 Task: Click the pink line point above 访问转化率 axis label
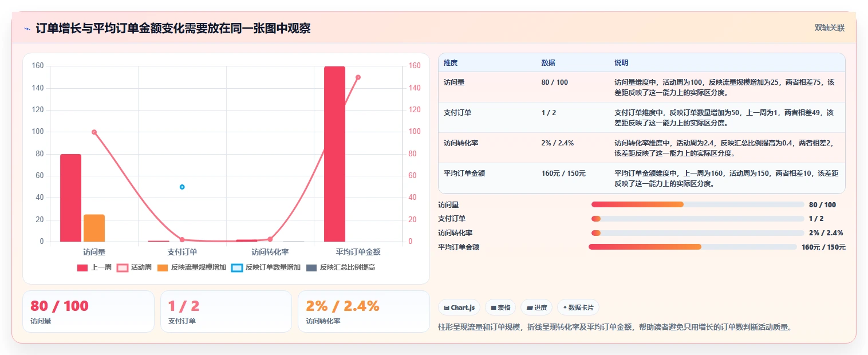[x=270, y=239]
